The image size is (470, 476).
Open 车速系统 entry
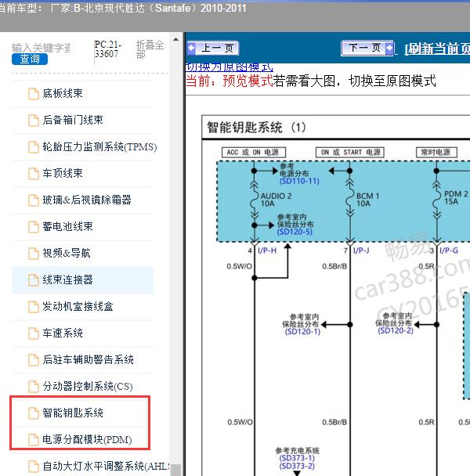tap(63, 333)
